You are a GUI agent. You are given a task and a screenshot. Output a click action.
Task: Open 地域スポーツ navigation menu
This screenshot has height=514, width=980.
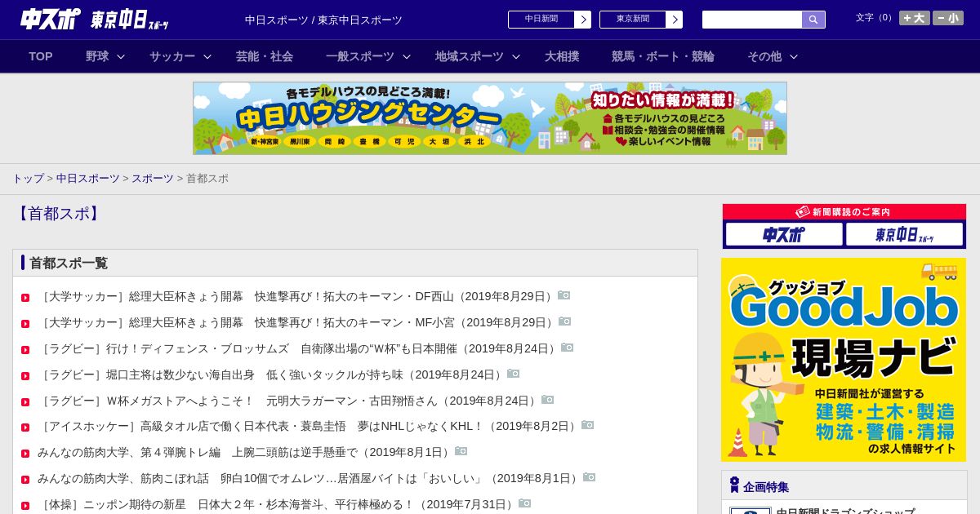coord(470,56)
